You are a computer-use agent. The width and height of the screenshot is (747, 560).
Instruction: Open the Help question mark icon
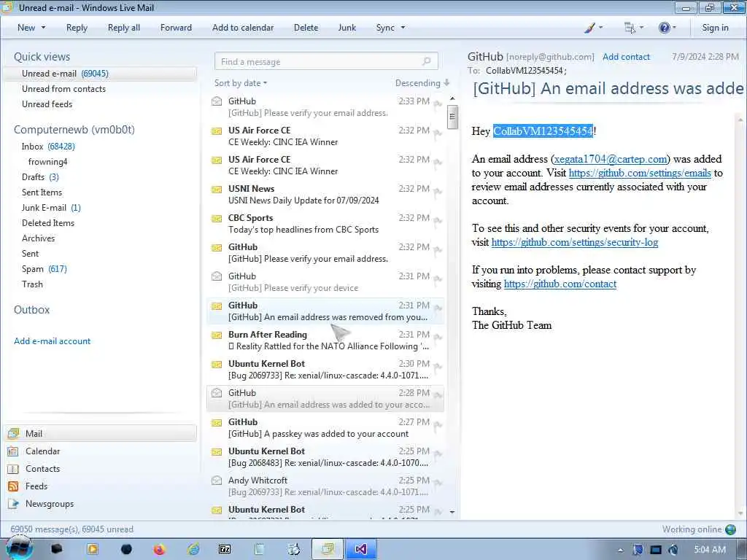click(x=664, y=28)
